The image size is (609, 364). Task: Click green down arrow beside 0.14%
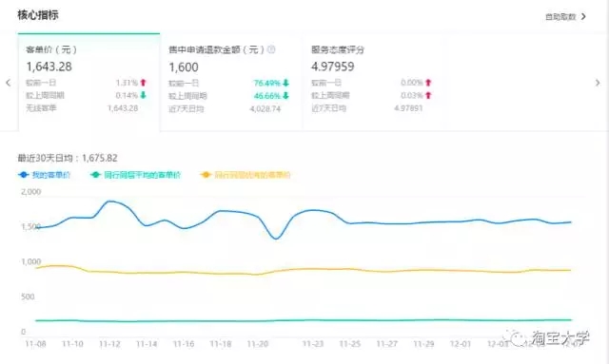coord(144,95)
